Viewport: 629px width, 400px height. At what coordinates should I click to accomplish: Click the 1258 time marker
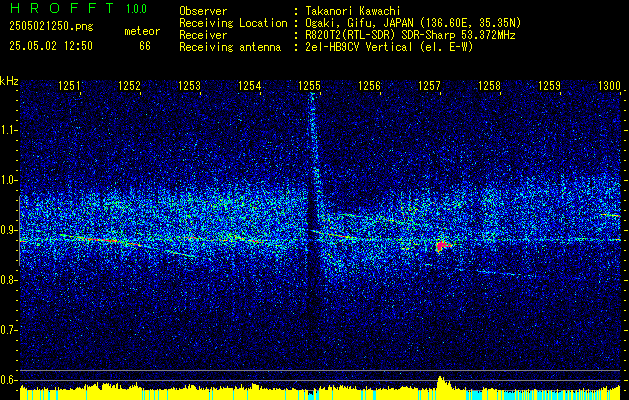point(489,85)
